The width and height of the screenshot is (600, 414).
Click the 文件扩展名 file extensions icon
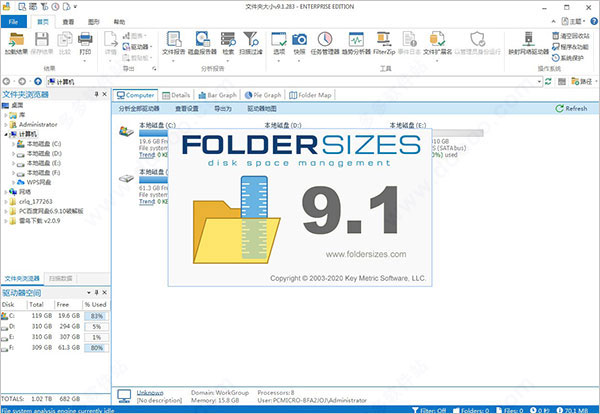437,39
